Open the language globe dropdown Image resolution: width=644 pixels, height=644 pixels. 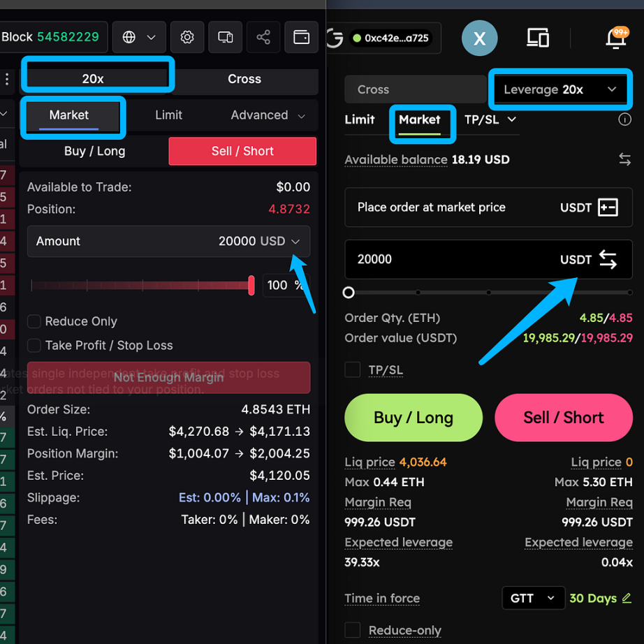137,37
